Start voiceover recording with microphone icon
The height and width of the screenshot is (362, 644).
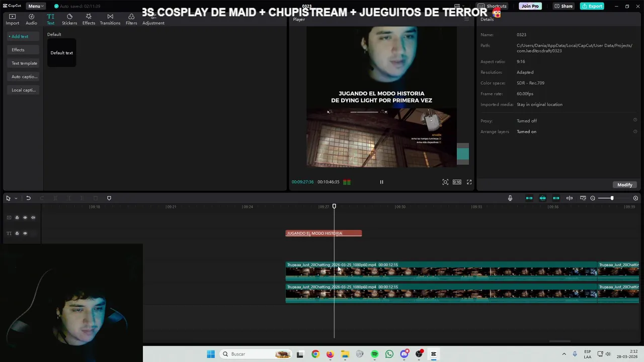(x=510, y=198)
